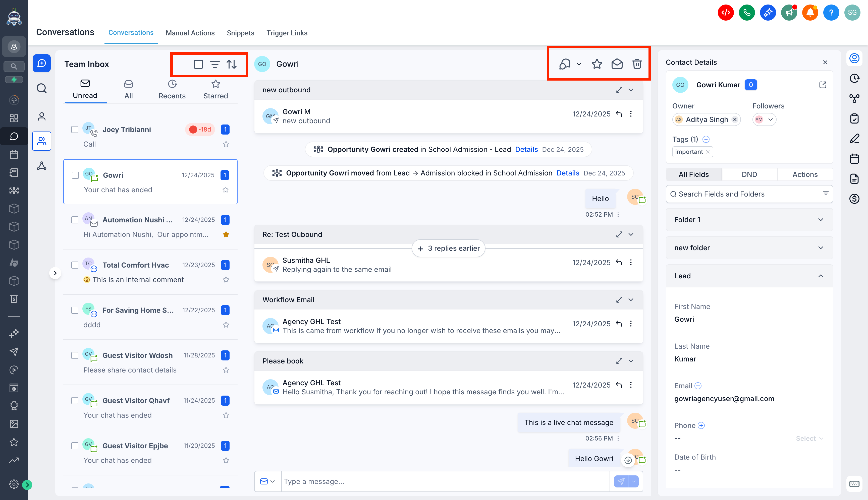Remove the important tag
The width and height of the screenshot is (868, 500).
pyautogui.click(x=708, y=152)
